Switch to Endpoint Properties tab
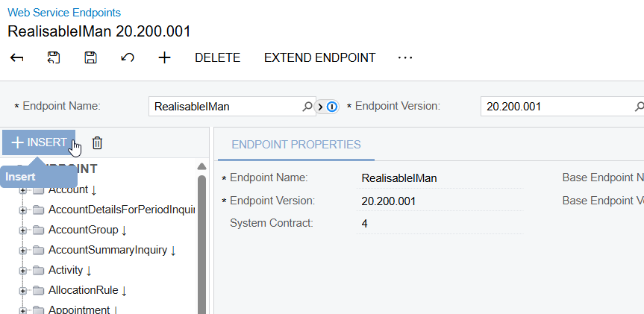 click(296, 145)
